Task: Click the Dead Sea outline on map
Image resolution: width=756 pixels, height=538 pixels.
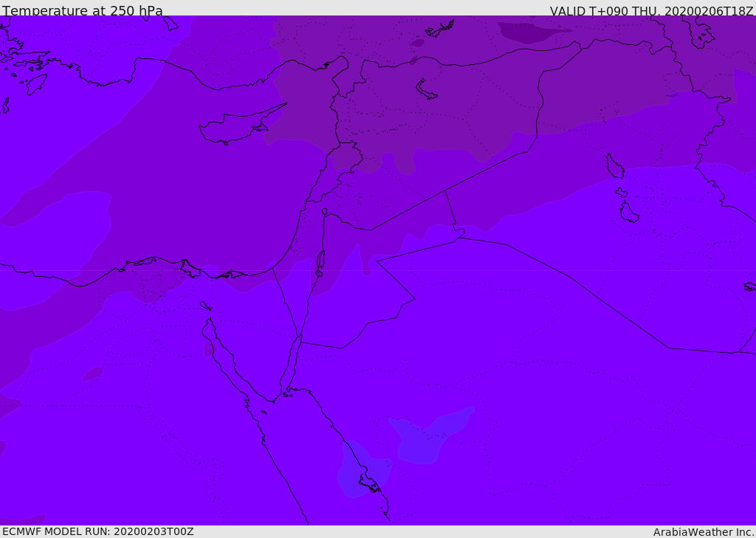Action: [320, 263]
